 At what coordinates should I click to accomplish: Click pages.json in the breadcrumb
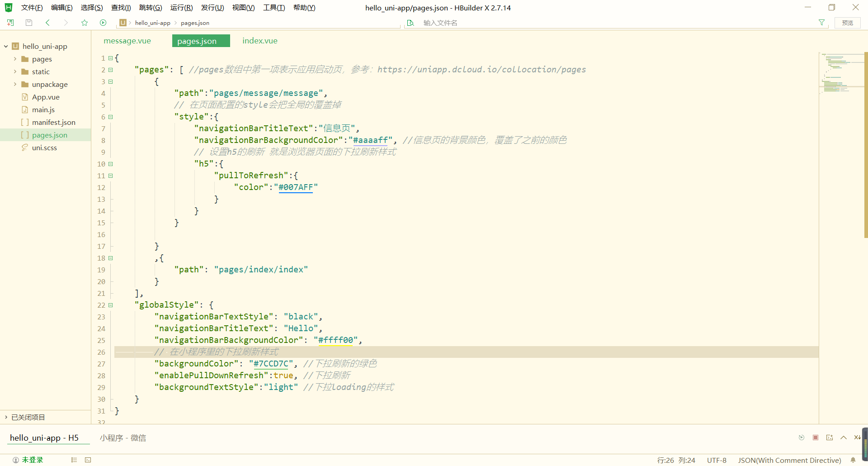click(x=195, y=23)
